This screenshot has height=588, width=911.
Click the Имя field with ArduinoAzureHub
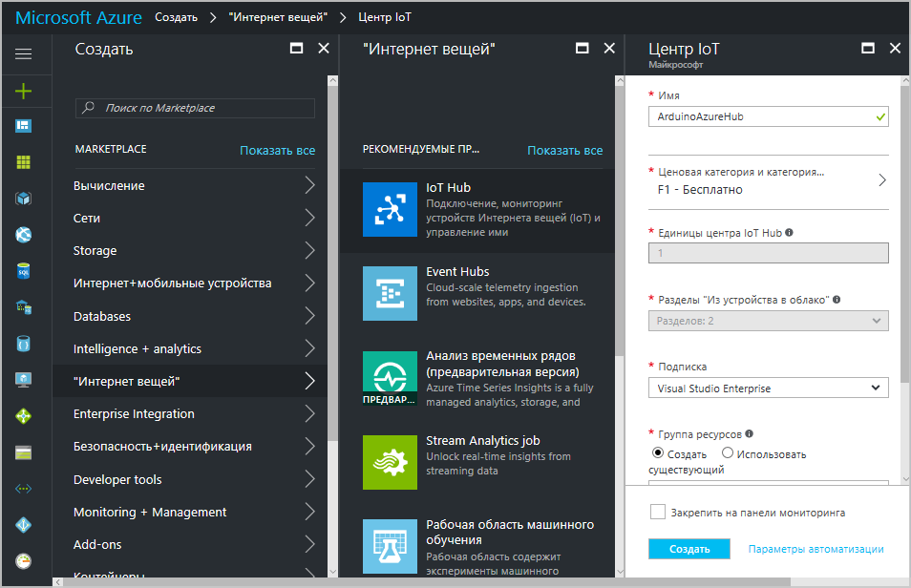pyautogui.click(x=769, y=116)
